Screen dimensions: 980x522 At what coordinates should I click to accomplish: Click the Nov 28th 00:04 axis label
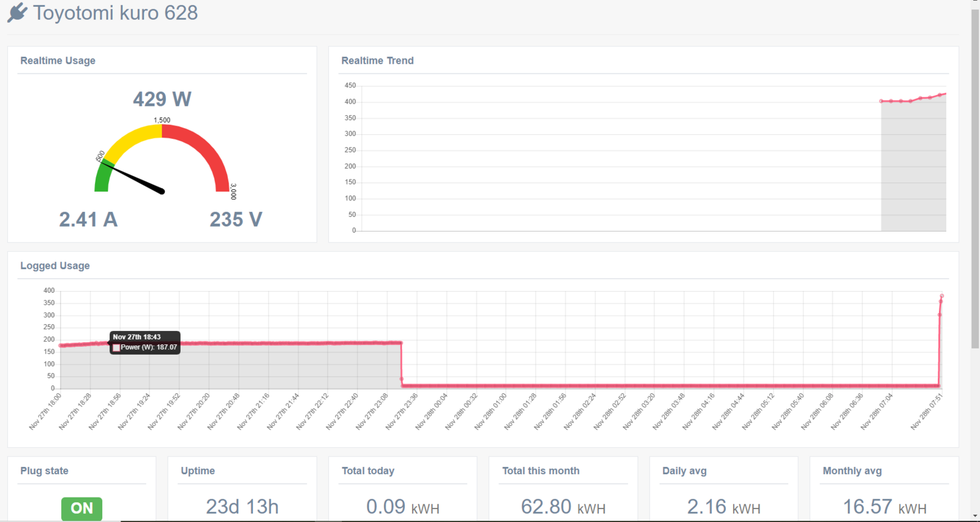(432, 412)
